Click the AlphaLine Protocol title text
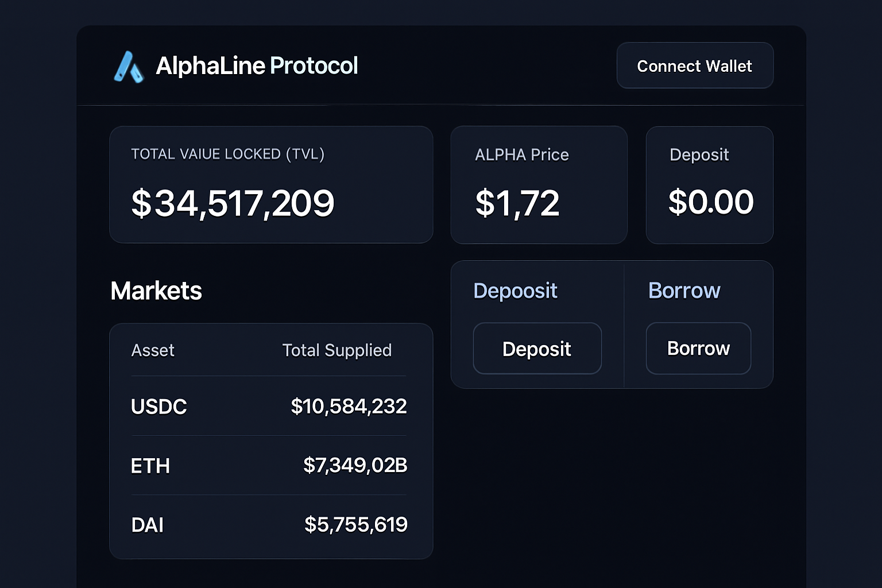882x588 pixels. tap(257, 65)
